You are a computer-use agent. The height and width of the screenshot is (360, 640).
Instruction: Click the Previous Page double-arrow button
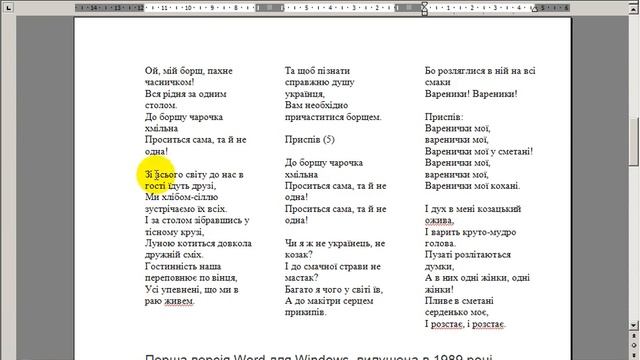(633, 336)
